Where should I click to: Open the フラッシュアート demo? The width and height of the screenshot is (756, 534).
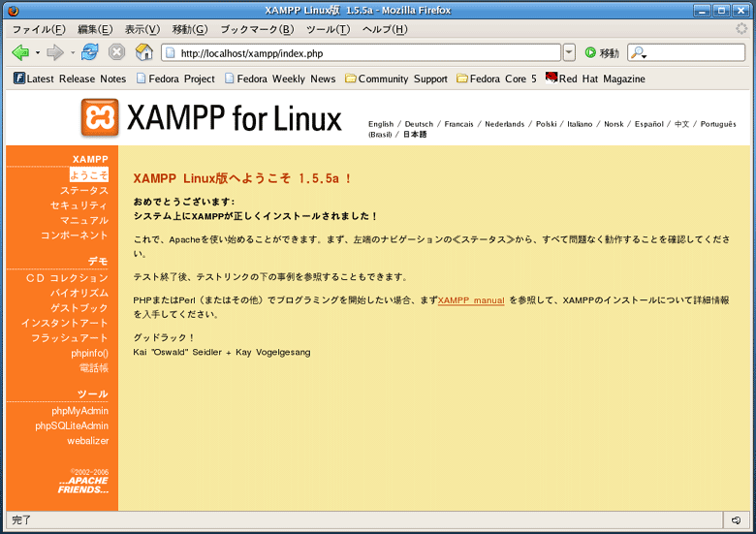pos(70,338)
